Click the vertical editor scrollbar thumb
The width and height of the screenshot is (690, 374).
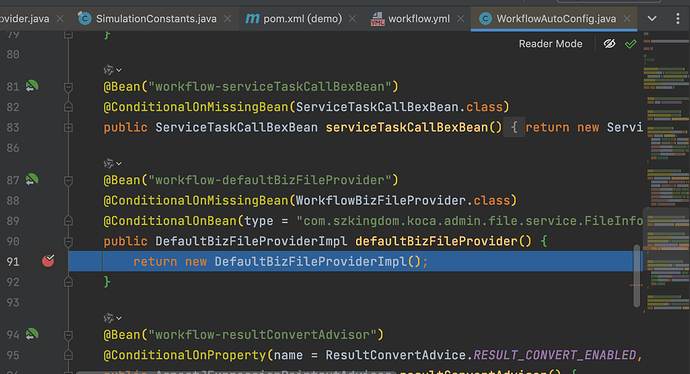[x=637, y=275]
